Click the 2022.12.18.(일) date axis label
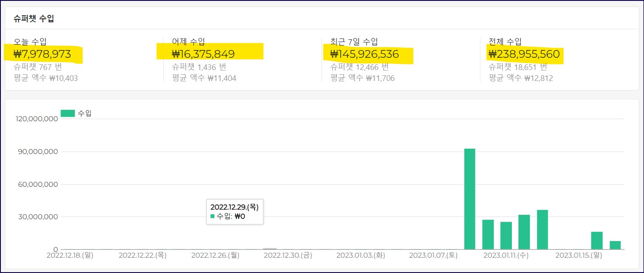 [x=70, y=255]
